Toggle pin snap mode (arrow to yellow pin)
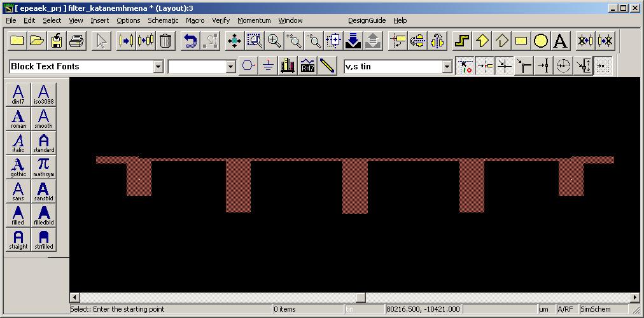The image size is (644, 318). coord(484,66)
